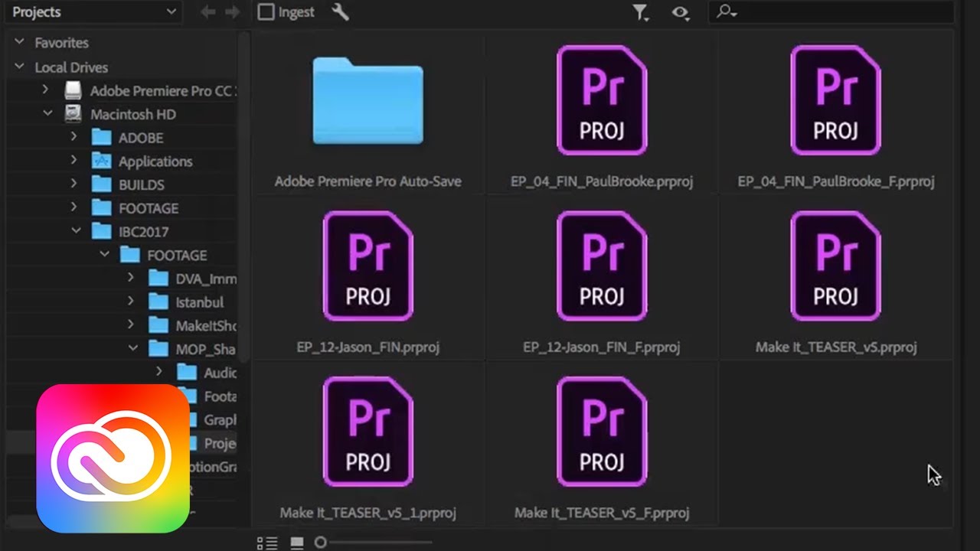Select the Graph folder in tree
Screen dimensions: 980x551
tap(220, 419)
